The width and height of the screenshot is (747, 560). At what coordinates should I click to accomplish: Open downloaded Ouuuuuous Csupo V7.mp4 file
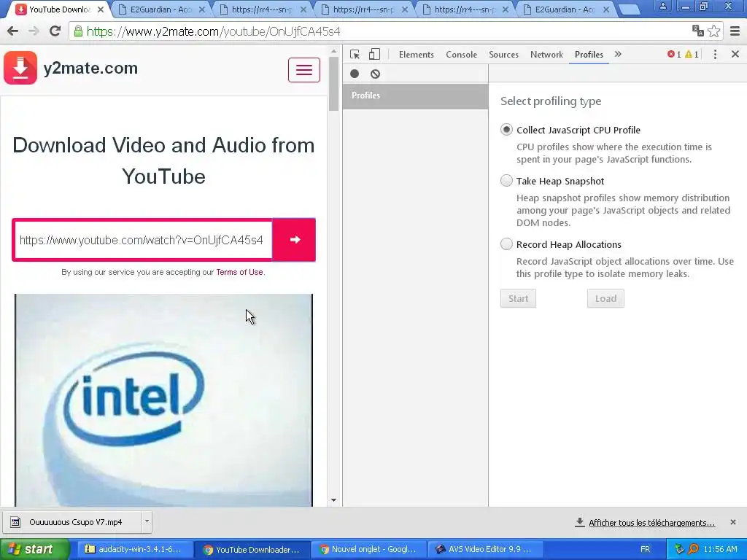coord(72,522)
